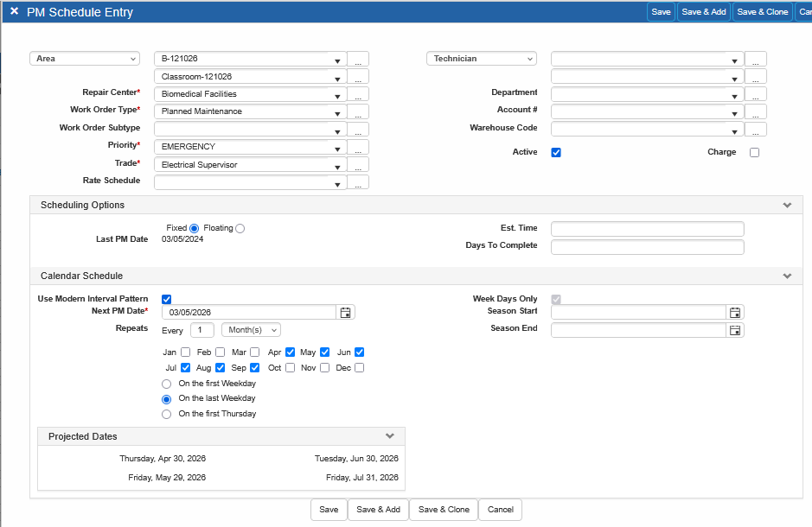Click ellipsis lookup button next to Repair Center

358,94
